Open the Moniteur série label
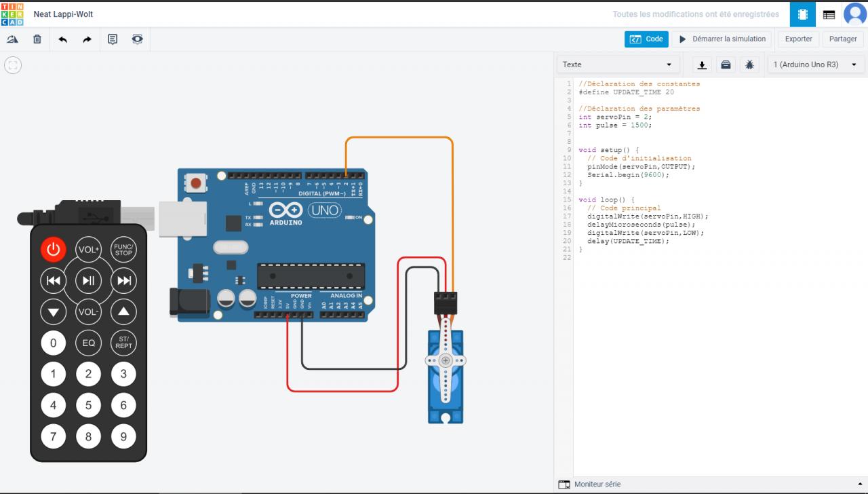This screenshot has width=868, height=494. [597, 484]
